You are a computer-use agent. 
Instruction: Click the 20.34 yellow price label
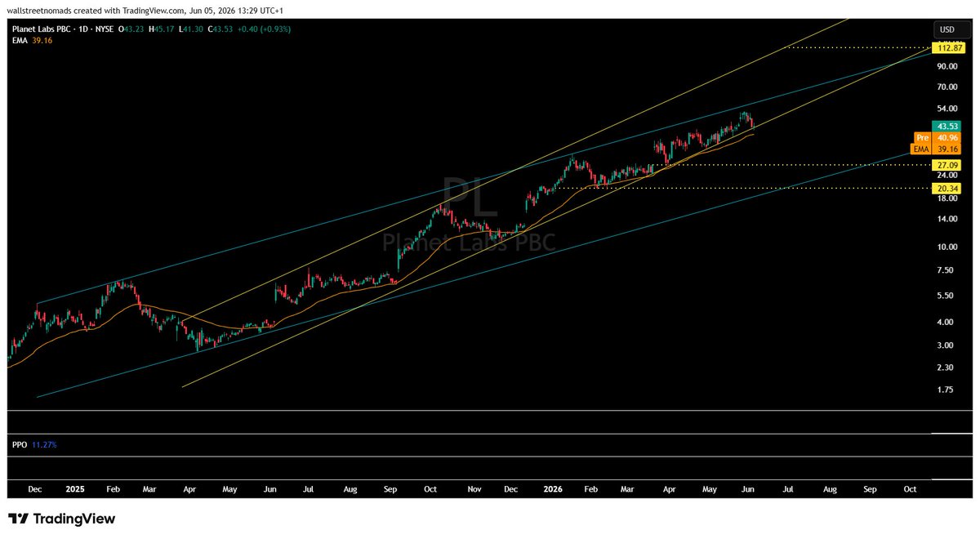pyautogui.click(x=947, y=188)
